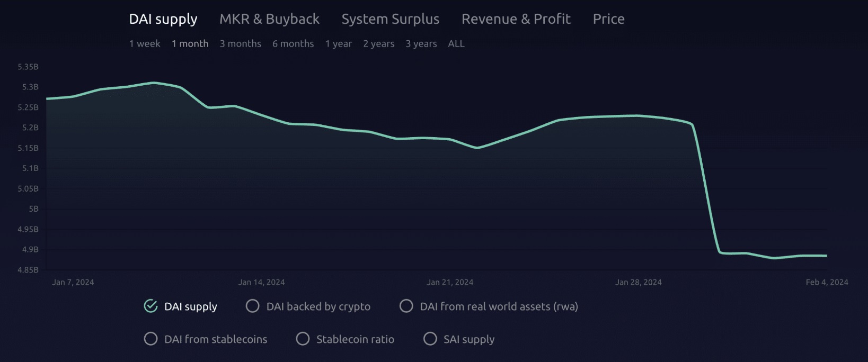868x362 pixels.
Task: Open the MKR & Buyback tab
Action: [x=269, y=19]
